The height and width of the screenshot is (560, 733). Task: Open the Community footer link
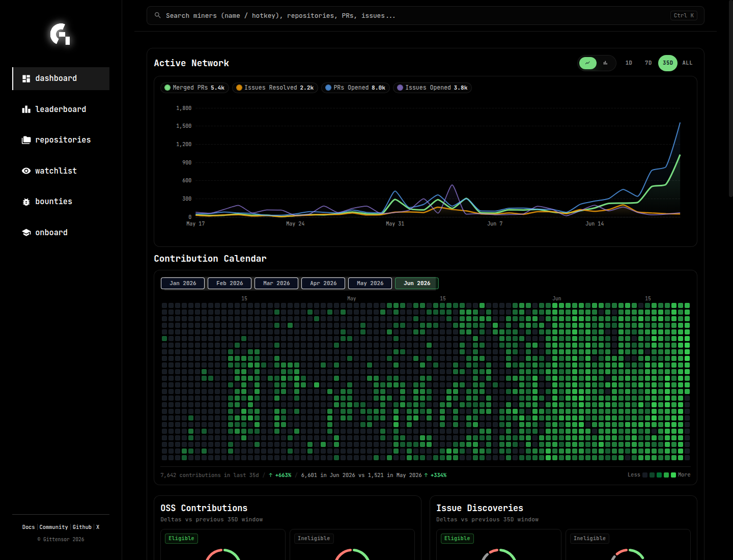(53, 527)
